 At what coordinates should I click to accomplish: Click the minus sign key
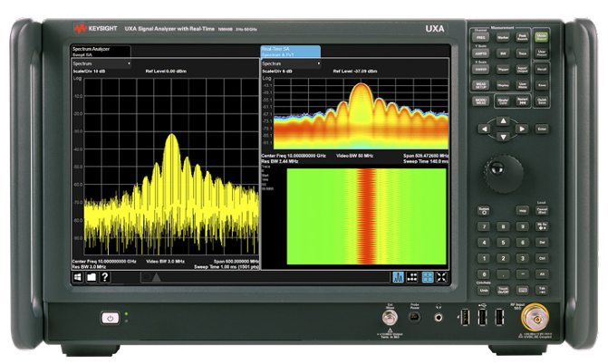[523, 274]
